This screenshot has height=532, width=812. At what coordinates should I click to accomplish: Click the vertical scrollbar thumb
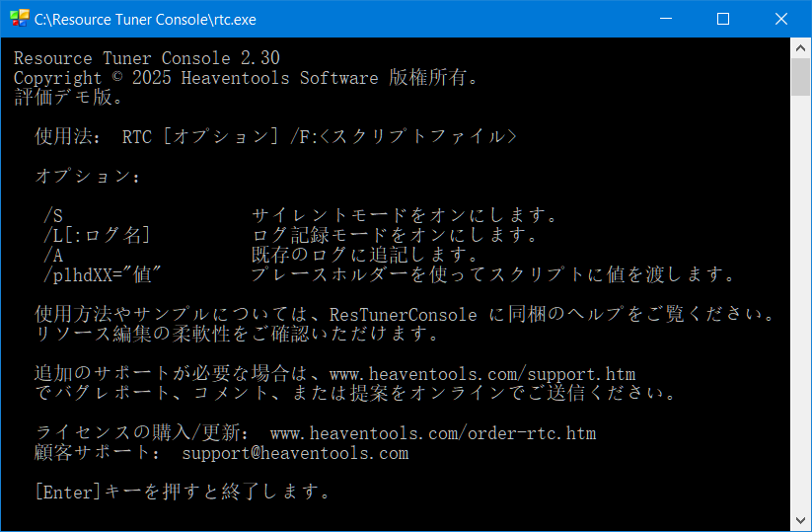[x=801, y=77]
